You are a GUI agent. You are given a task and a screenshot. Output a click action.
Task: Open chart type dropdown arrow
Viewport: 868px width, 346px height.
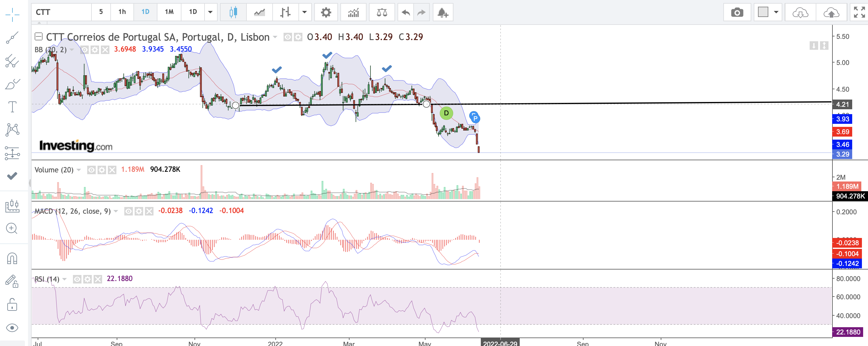tap(304, 12)
